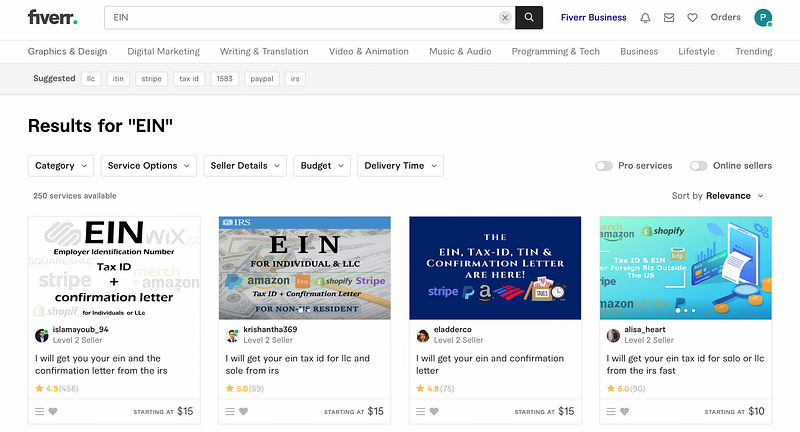The width and height of the screenshot is (800, 432).
Task: Toggle Online sellers switch
Action: coord(698,166)
